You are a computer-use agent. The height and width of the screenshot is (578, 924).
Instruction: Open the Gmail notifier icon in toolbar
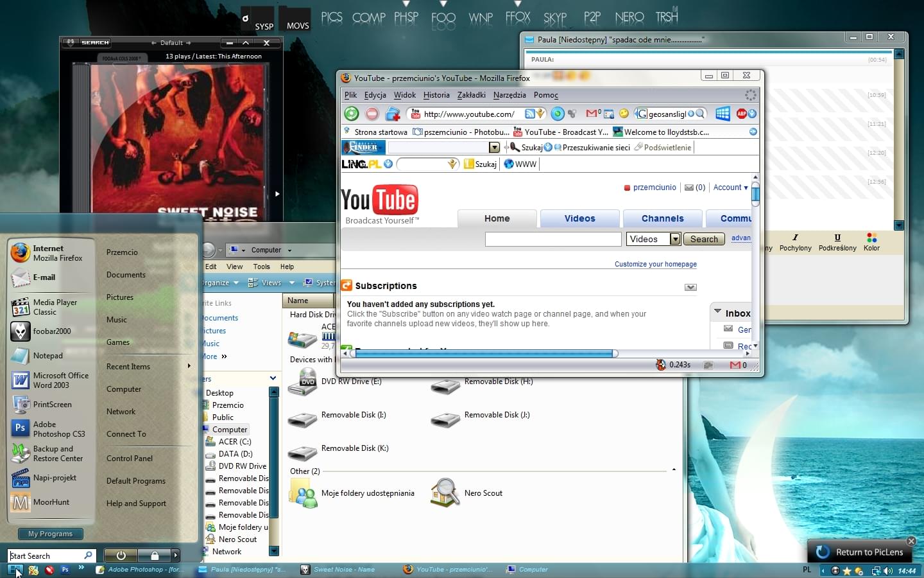click(x=593, y=114)
